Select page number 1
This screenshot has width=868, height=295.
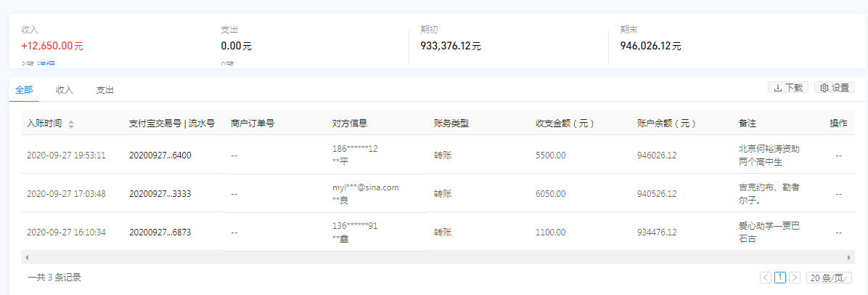(780, 278)
